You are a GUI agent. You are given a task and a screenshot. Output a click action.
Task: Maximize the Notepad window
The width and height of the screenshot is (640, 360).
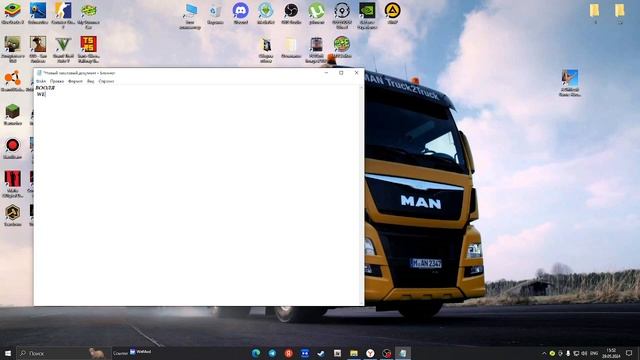(341, 73)
